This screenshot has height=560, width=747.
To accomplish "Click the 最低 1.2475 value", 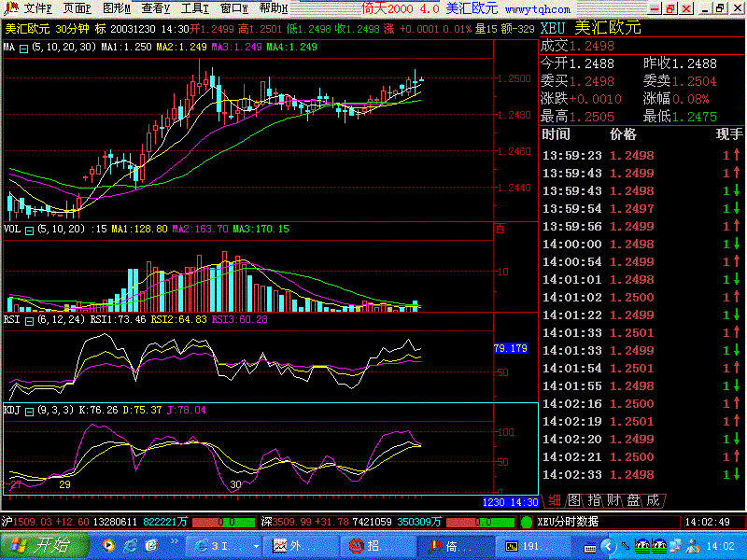I will pos(694,117).
